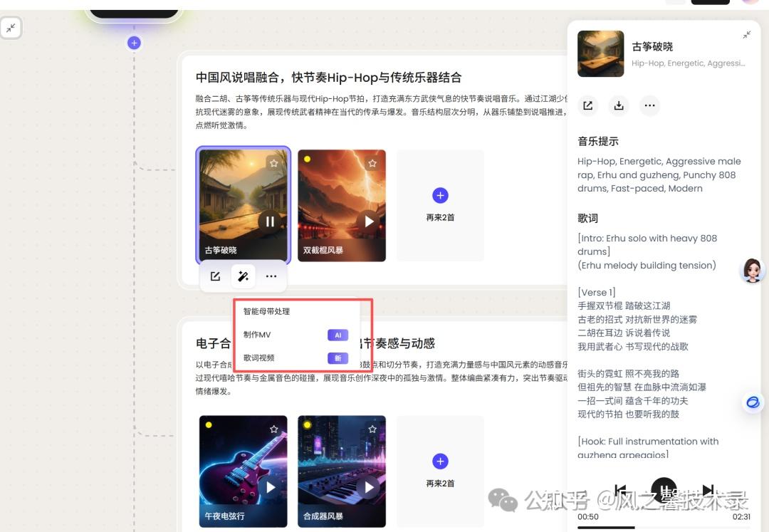This screenshot has width=769, height=532.
Task: Toggle favorite star on 合成器风暴
Action: pos(372,429)
